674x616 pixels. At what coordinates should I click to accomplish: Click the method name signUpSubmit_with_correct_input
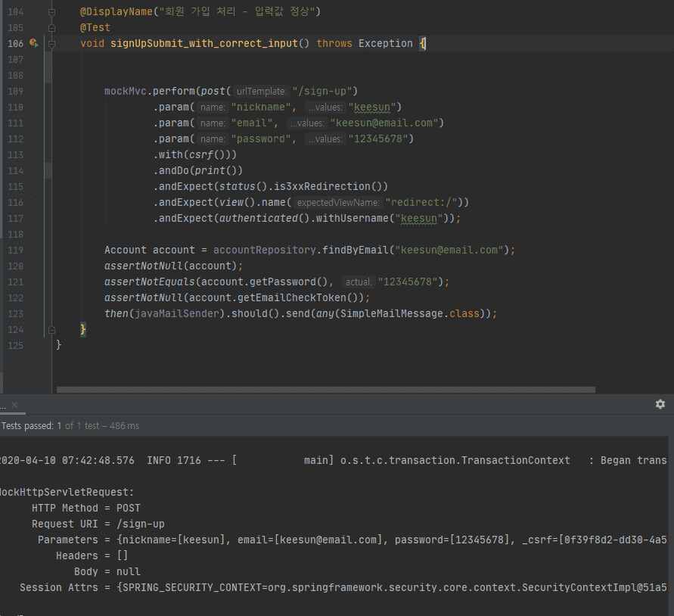tap(204, 43)
